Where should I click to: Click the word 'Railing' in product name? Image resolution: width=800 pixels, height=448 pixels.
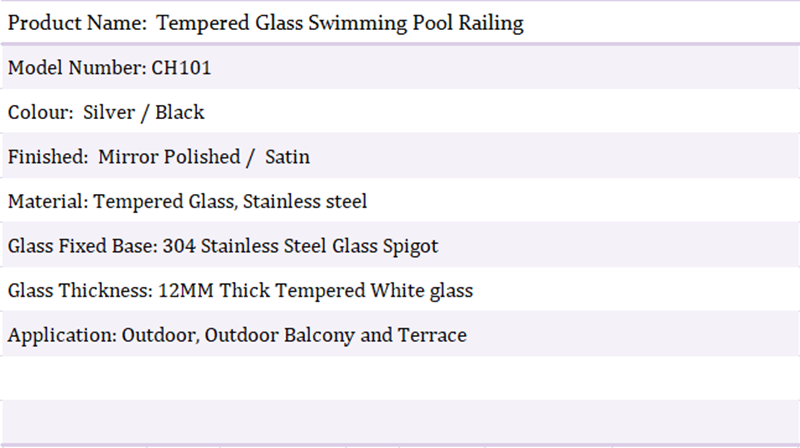tap(491, 23)
